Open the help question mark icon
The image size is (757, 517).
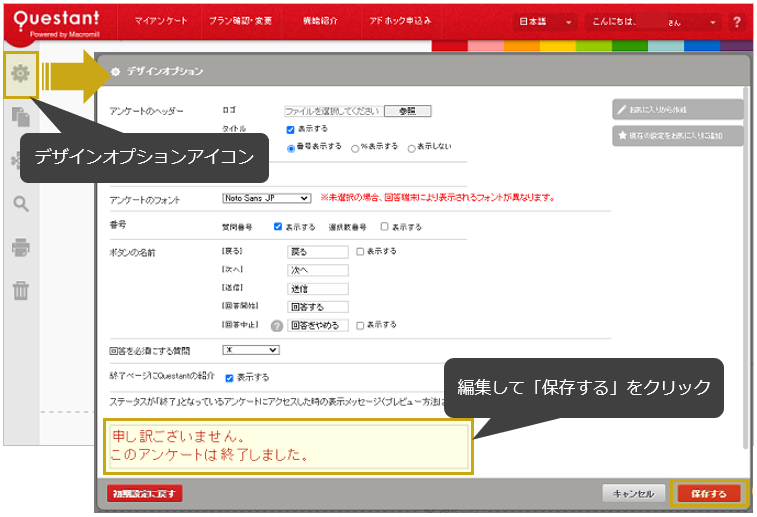coord(737,21)
